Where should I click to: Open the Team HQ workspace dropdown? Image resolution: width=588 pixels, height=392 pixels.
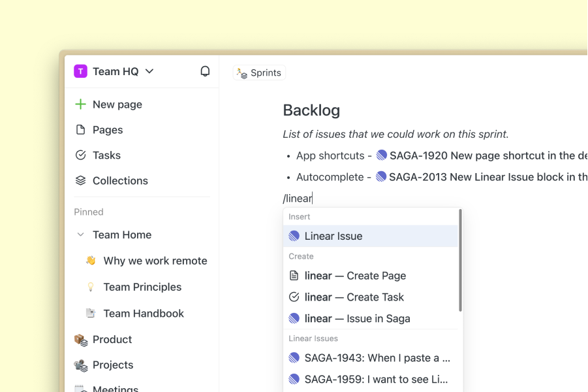[149, 71]
